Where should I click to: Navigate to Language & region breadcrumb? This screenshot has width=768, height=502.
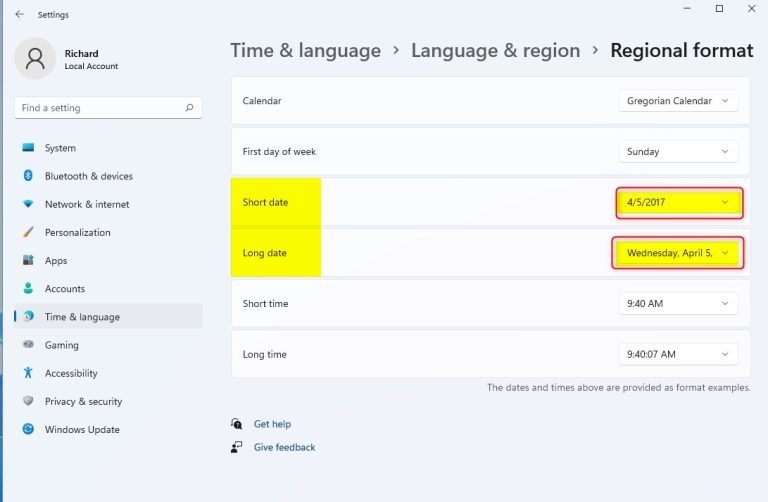click(x=495, y=50)
